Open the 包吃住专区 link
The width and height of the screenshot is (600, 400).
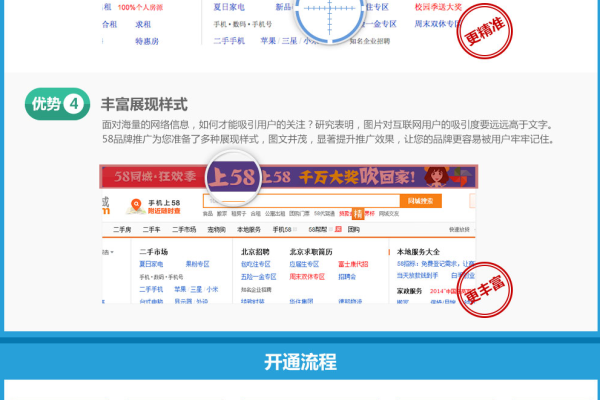[256, 264]
